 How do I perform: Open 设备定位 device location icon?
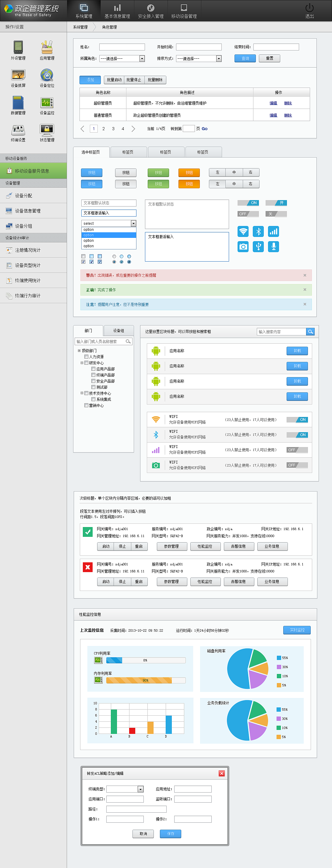[47, 75]
